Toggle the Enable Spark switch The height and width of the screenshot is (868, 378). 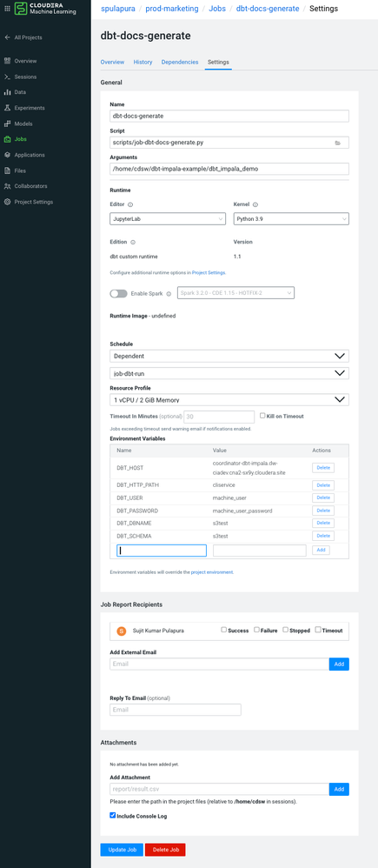pos(118,293)
